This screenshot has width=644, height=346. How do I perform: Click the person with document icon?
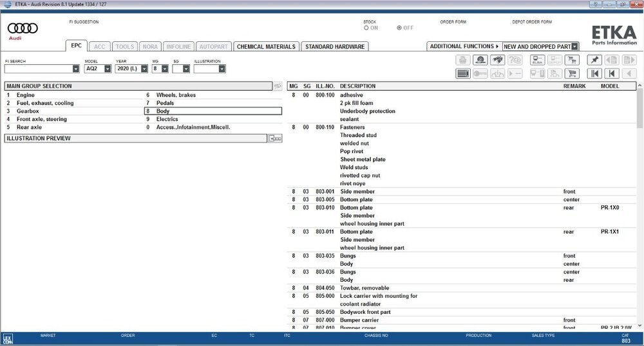point(554,73)
